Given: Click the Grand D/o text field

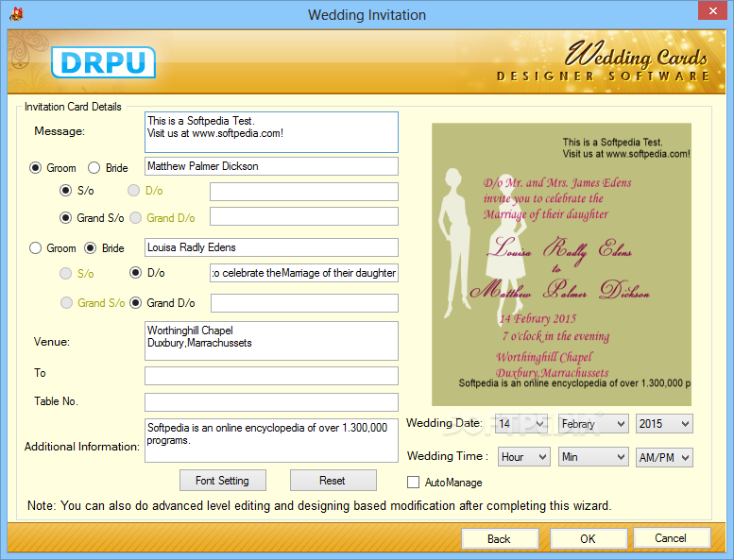Looking at the screenshot, I should click(304, 303).
